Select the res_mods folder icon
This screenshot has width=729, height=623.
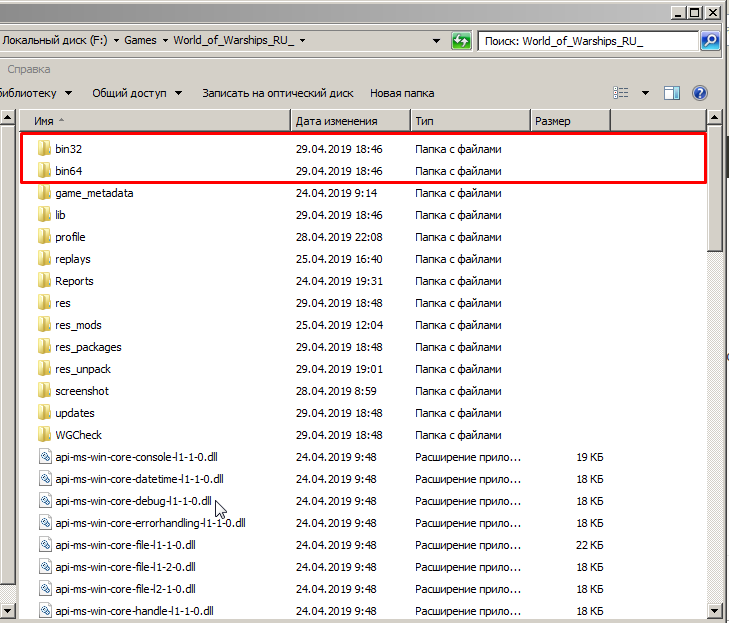tap(44, 325)
